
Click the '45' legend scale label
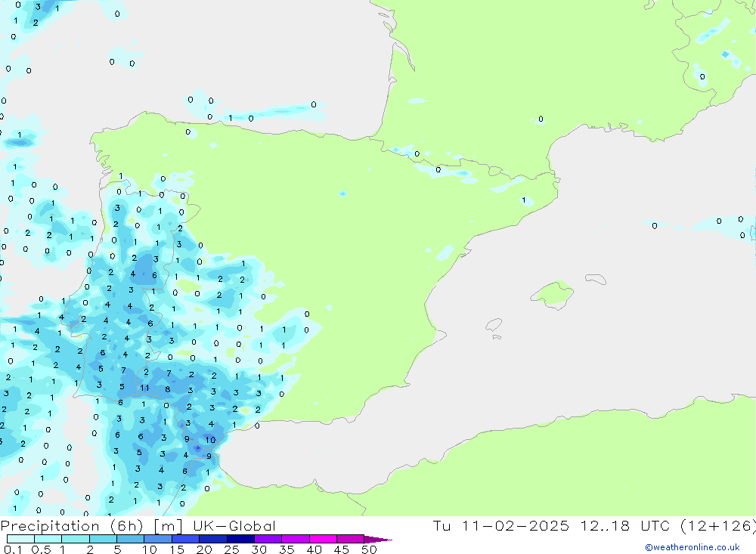coord(342,549)
